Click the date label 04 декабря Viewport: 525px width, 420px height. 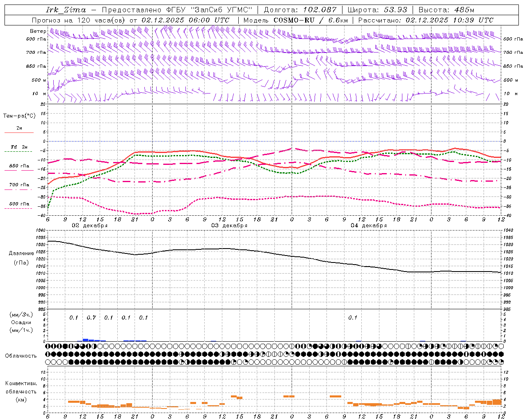click(x=369, y=226)
